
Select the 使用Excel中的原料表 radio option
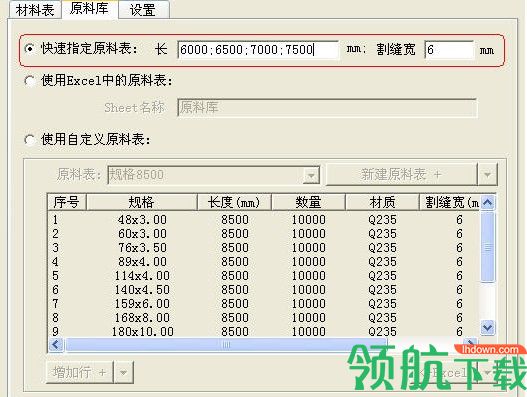30,81
